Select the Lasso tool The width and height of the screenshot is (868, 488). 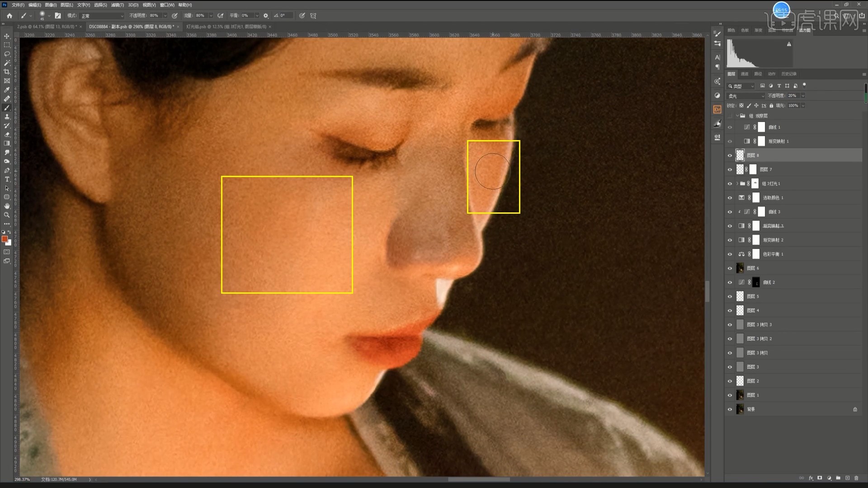pyautogui.click(x=7, y=54)
